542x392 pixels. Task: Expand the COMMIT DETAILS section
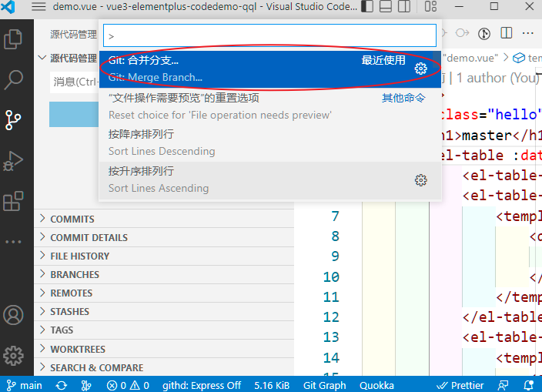(x=164, y=237)
